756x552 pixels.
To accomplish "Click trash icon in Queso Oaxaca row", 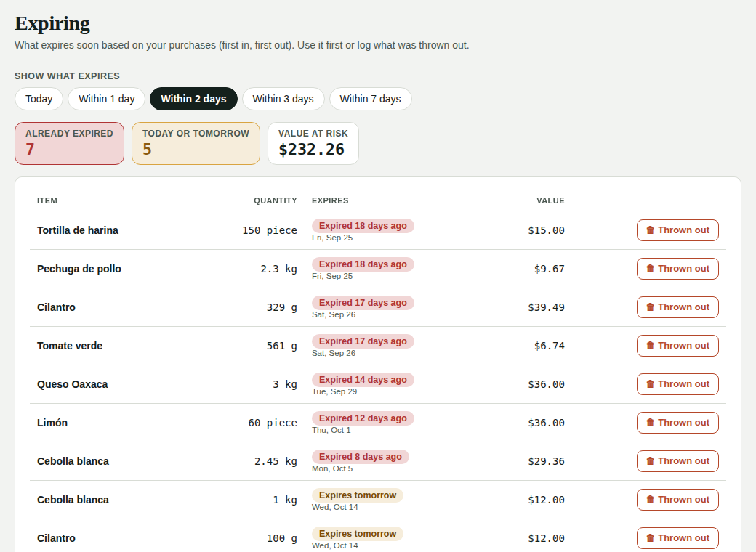I will (x=650, y=384).
